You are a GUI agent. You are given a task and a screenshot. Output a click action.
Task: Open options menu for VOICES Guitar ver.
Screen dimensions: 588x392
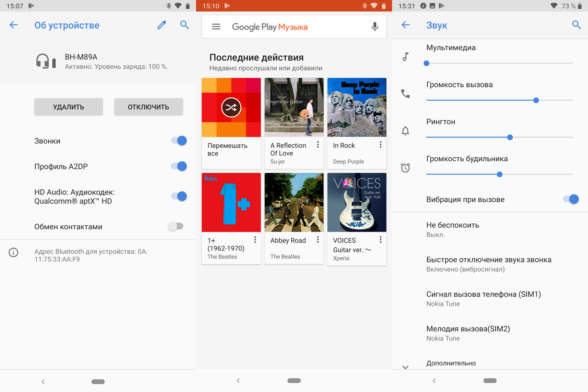[380, 240]
